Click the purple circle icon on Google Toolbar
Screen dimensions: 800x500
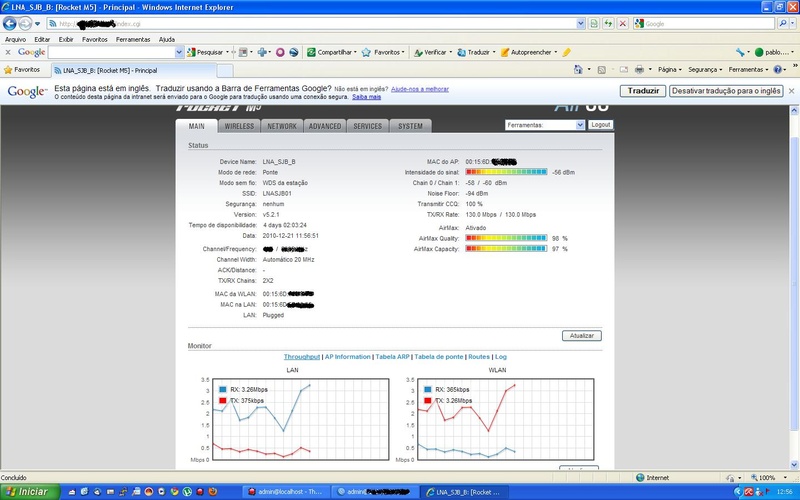pyautogui.click(x=280, y=52)
